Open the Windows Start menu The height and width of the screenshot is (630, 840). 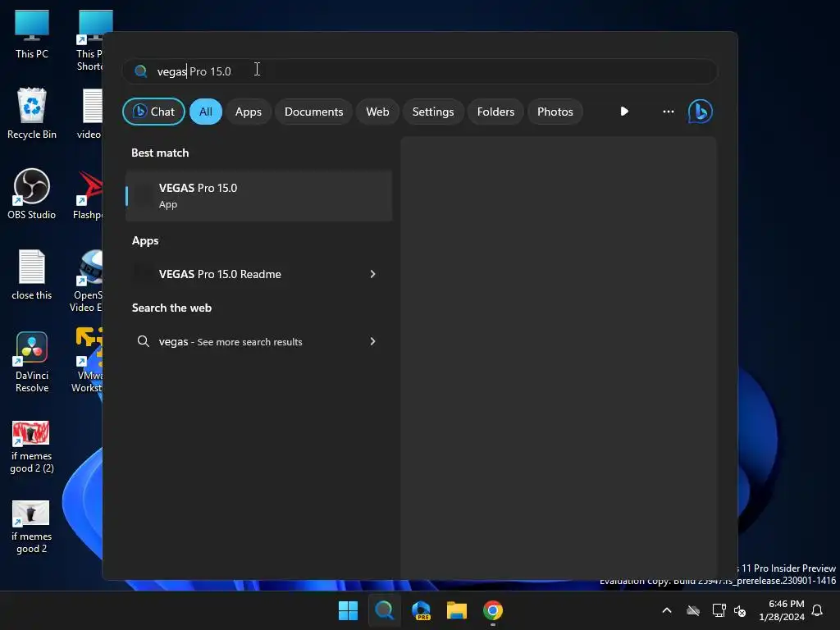coord(348,610)
